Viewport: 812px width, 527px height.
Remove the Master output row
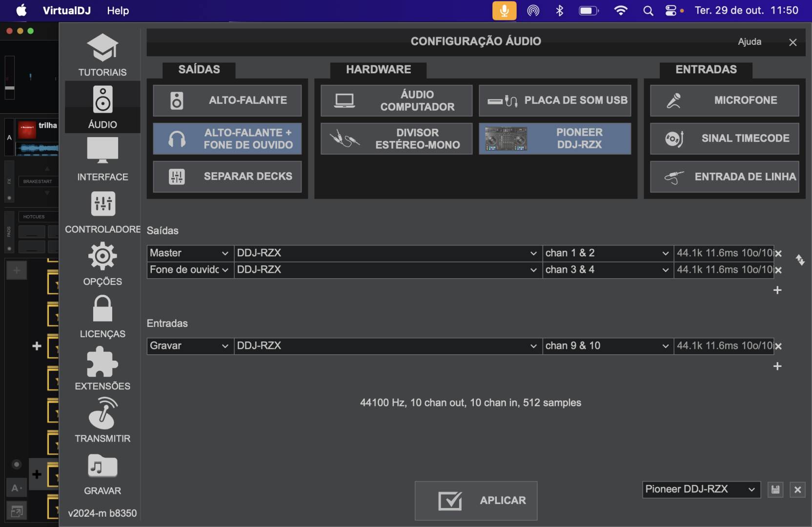pyautogui.click(x=779, y=254)
